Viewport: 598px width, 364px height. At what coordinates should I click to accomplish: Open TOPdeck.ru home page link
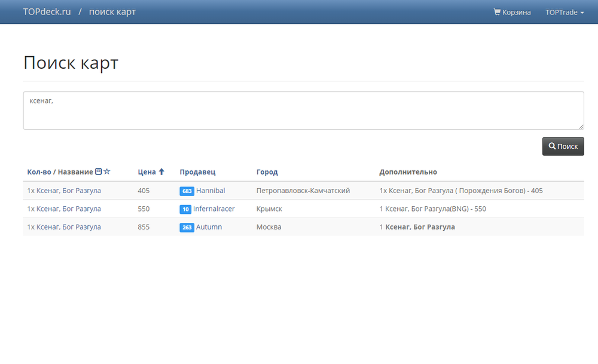pyautogui.click(x=47, y=12)
